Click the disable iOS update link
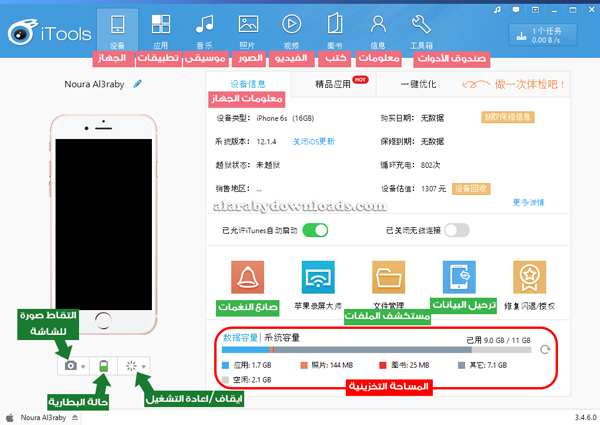This screenshot has width=600, height=425. click(314, 142)
